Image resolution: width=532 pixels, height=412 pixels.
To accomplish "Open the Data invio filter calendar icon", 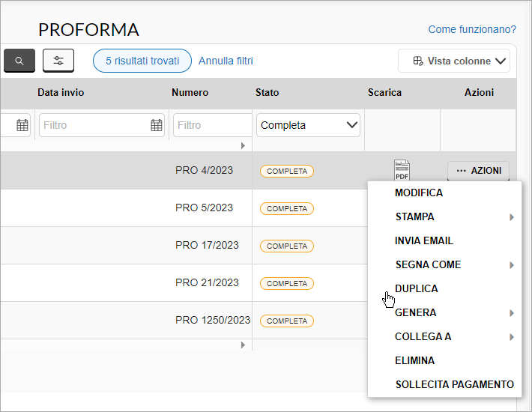I will (x=157, y=125).
